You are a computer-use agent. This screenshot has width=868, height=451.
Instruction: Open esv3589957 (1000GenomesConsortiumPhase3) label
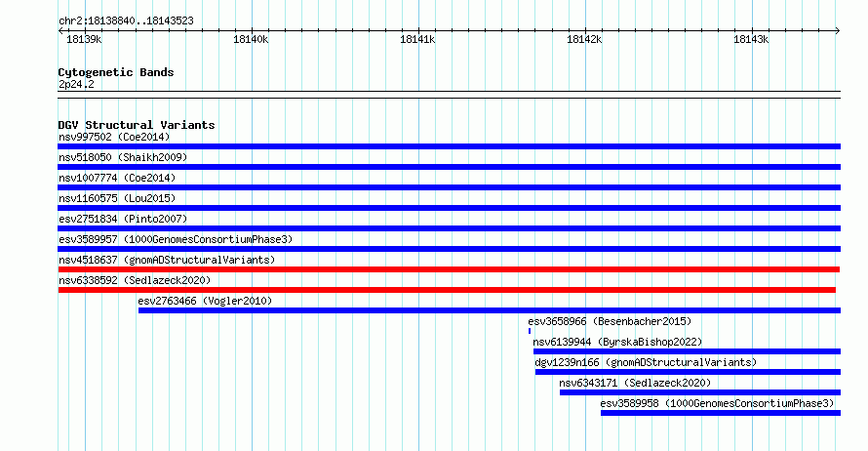pyautogui.click(x=176, y=239)
